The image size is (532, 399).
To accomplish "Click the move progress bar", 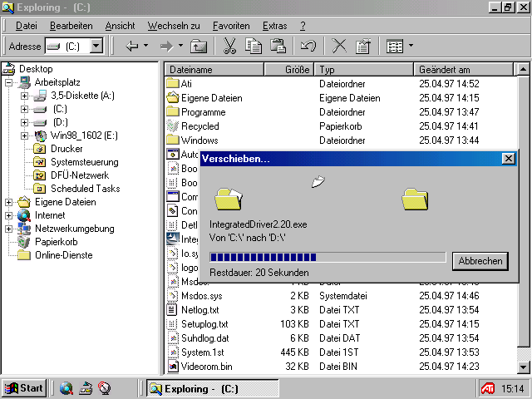I will pyautogui.click(x=328, y=257).
